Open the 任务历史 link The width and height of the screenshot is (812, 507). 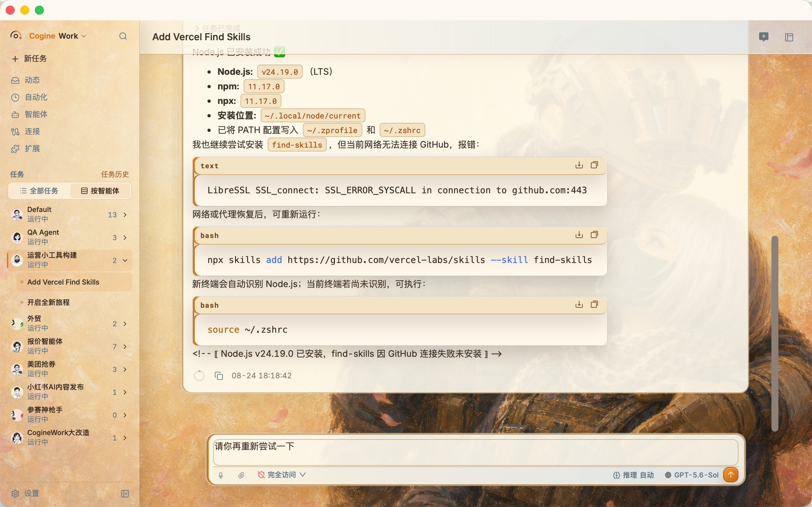pyautogui.click(x=115, y=174)
